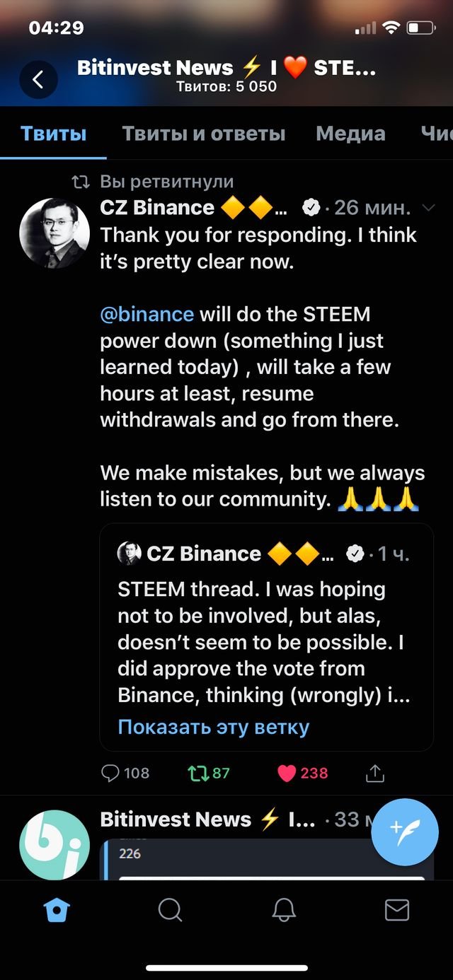Switch to the Твиты tab
This screenshot has width=453, height=980.
[54, 134]
